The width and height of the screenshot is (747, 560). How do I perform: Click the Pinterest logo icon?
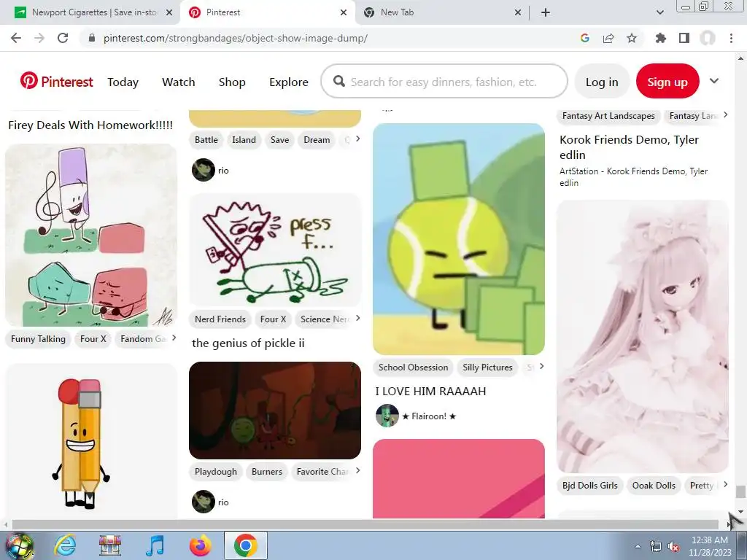click(x=28, y=80)
